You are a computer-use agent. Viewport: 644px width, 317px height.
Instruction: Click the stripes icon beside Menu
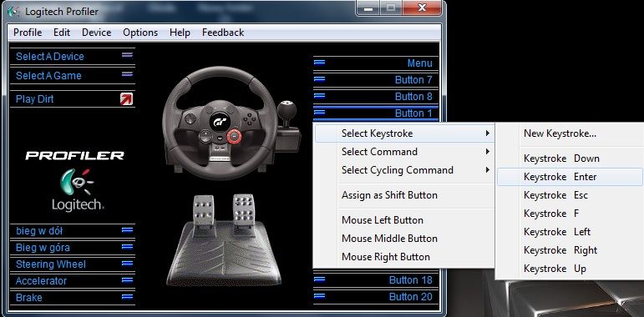(x=320, y=63)
